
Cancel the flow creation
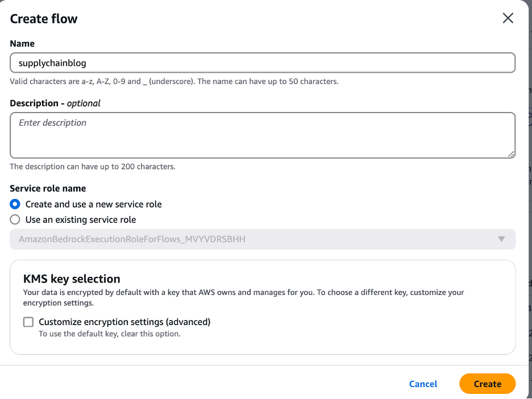click(423, 384)
